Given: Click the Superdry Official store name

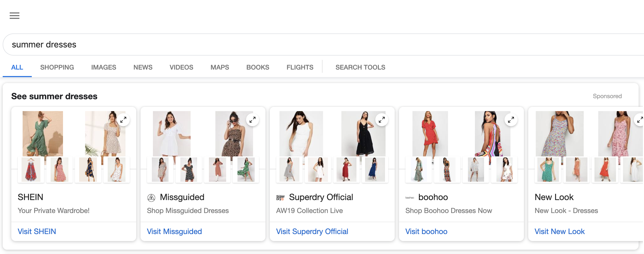Looking at the screenshot, I should click(321, 197).
